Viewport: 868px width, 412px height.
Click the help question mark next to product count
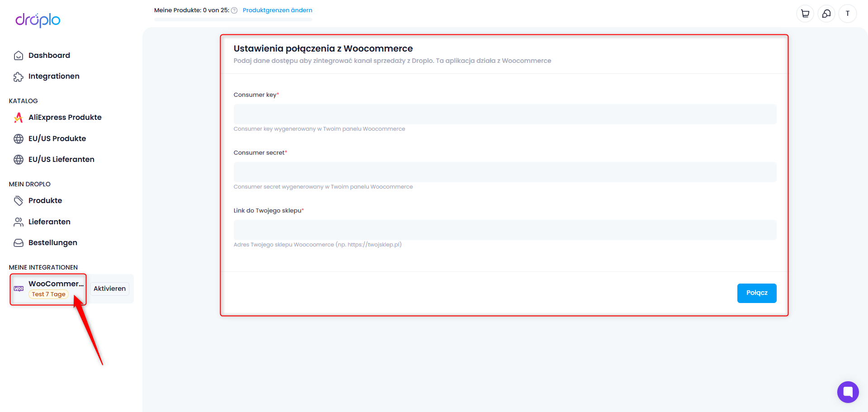point(234,10)
